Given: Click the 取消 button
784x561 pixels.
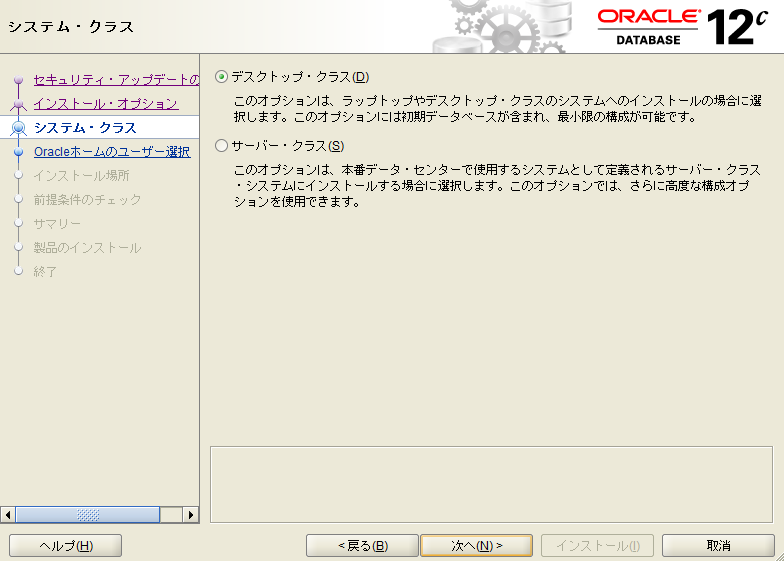Looking at the screenshot, I should [718, 546].
